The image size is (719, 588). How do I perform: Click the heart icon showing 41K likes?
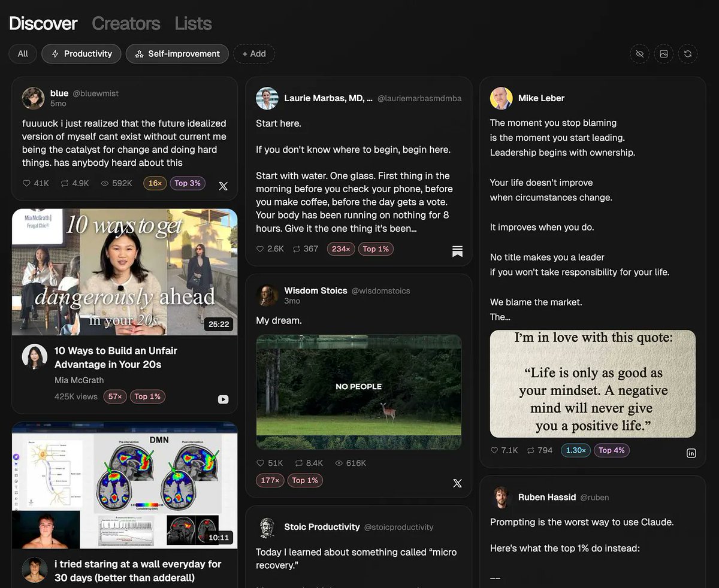click(26, 183)
